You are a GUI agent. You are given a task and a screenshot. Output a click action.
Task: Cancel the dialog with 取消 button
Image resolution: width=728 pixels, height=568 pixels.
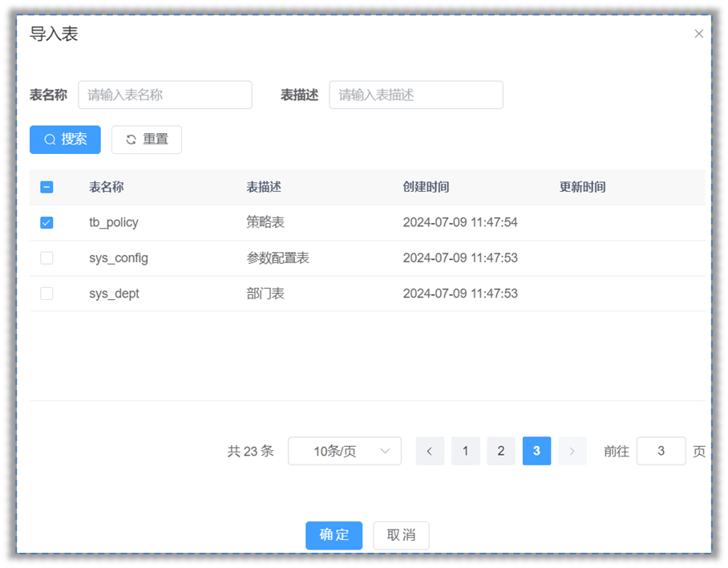(401, 535)
